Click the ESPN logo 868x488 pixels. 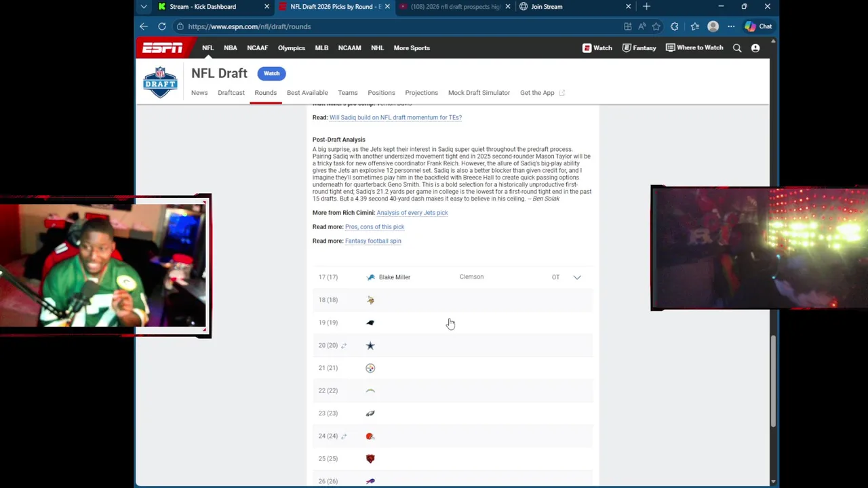point(162,47)
